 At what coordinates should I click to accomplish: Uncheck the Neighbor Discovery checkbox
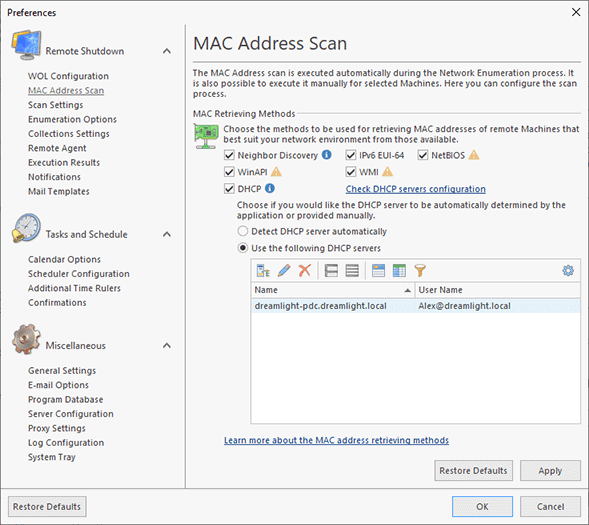[x=229, y=155]
